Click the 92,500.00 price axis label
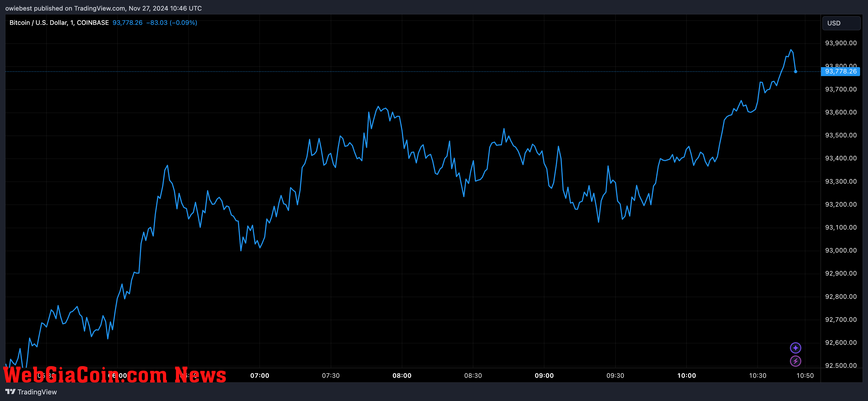Screen dimensions: 868x401 click(841, 365)
